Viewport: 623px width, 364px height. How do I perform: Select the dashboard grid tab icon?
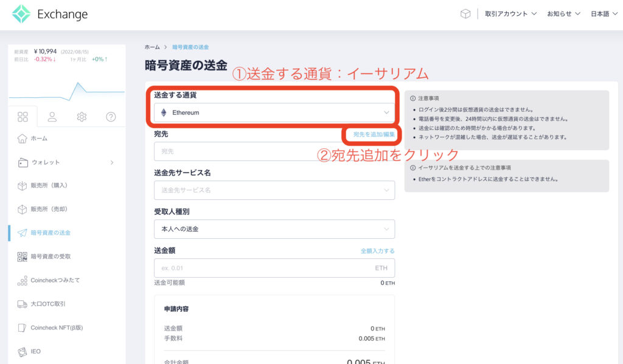pyautogui.click(x=23, y=117)
